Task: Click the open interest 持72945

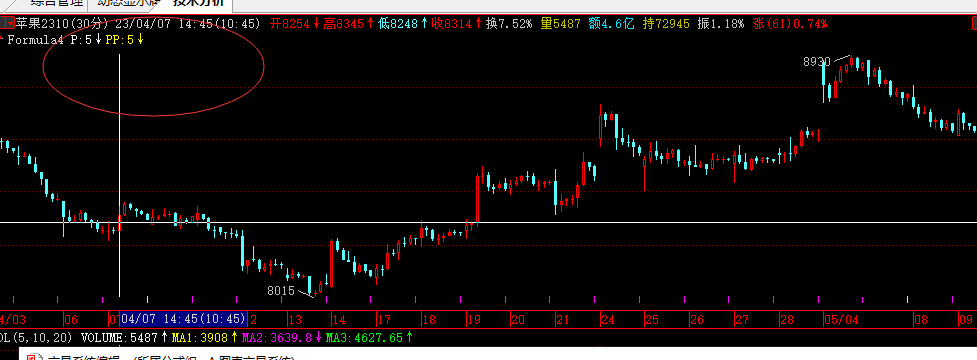Action: 666,24
